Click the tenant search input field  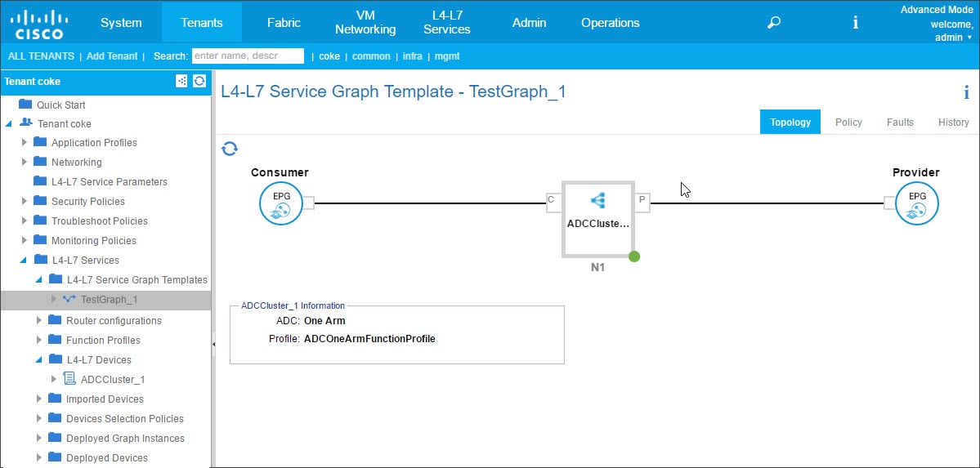[248, 56]
